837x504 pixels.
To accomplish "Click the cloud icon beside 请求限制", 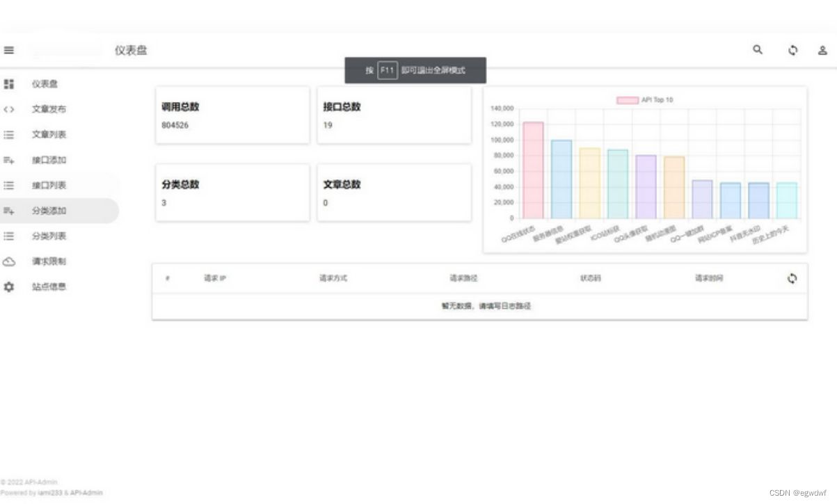I will pos(9,261).
